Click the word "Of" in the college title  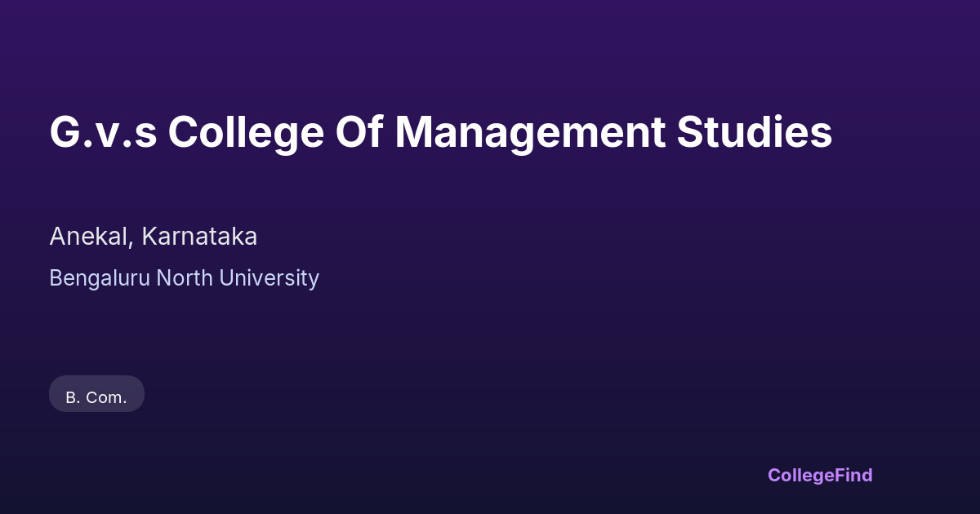359,132
